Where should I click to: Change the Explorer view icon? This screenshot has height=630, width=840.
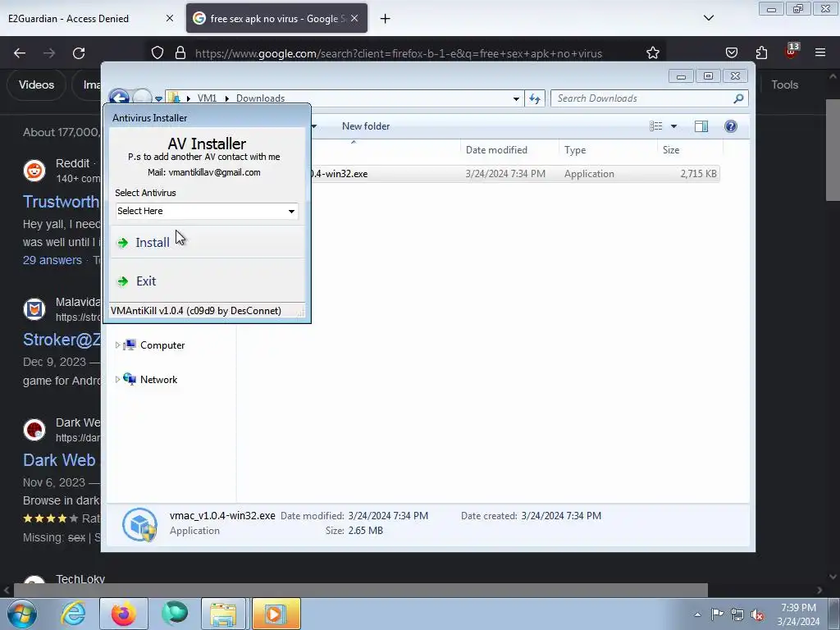tap(655, 126)
